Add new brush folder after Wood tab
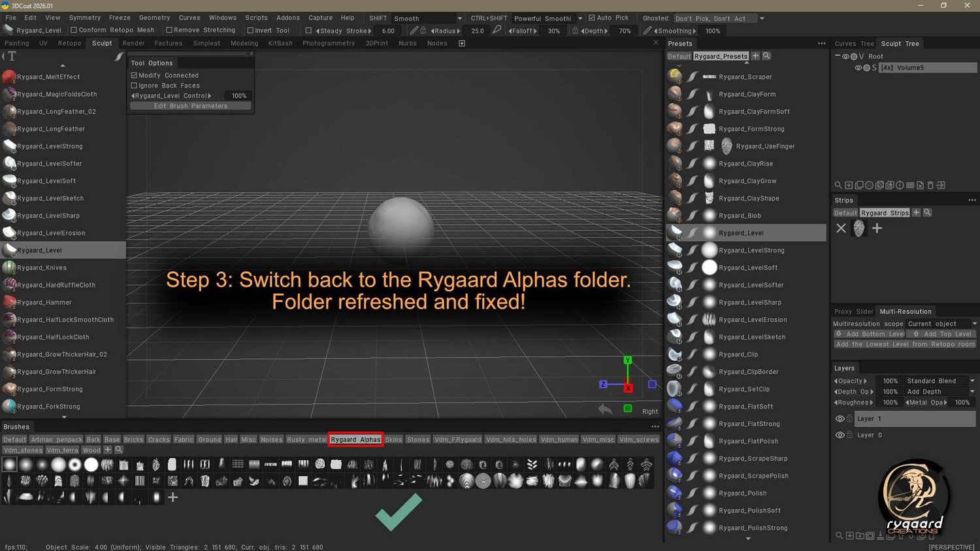This screenshot has width=980, height=551. 108,450
